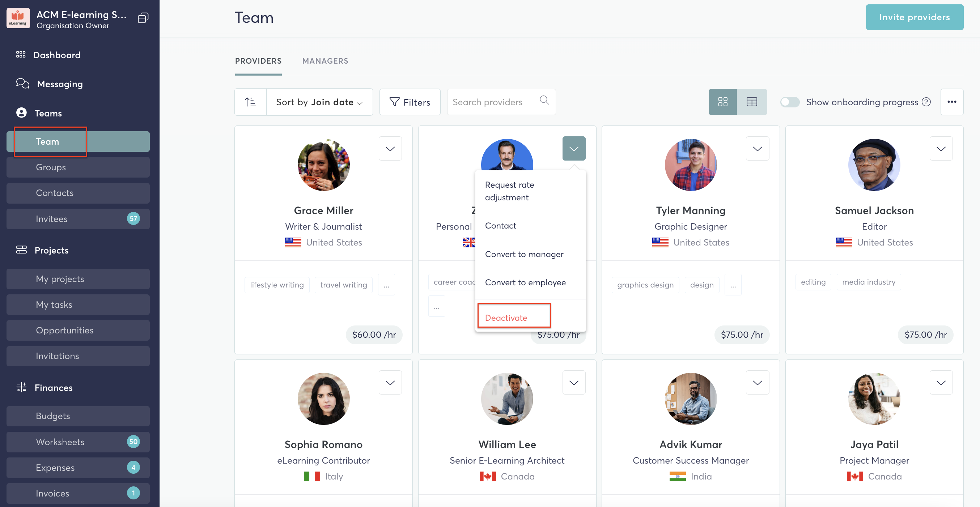Expand William Lee's card menu

point(574,383)
